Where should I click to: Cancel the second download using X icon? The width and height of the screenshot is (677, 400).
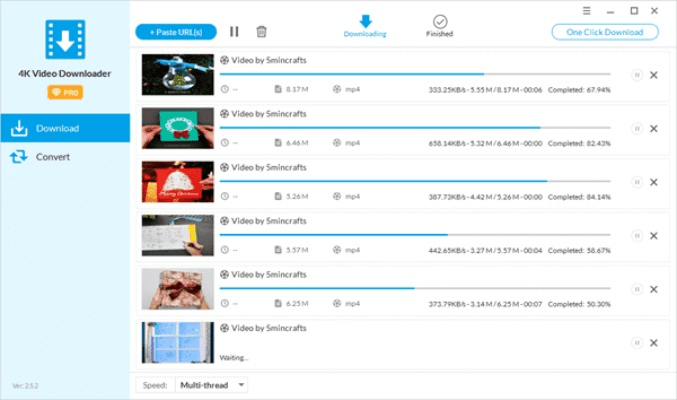point(654,128)
